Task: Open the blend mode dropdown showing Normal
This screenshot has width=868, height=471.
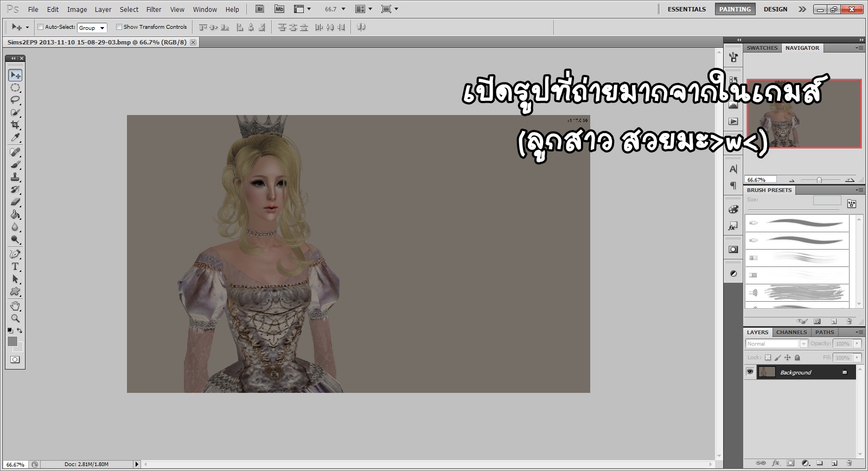Action: 776,343
